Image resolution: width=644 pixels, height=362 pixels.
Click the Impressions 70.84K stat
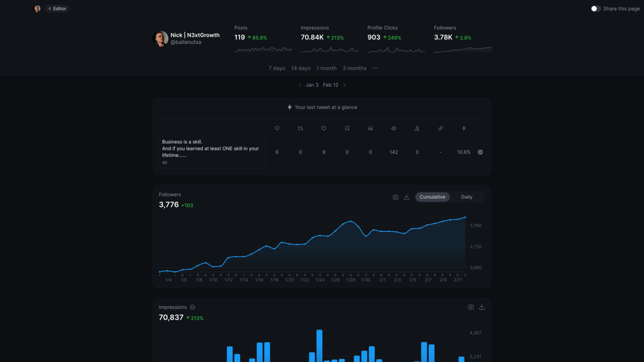[312, 37]
